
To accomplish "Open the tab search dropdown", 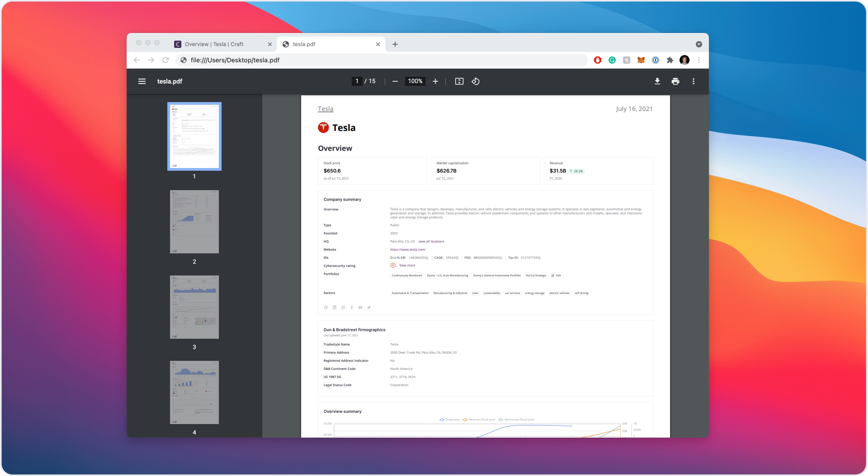I will 699,44.
